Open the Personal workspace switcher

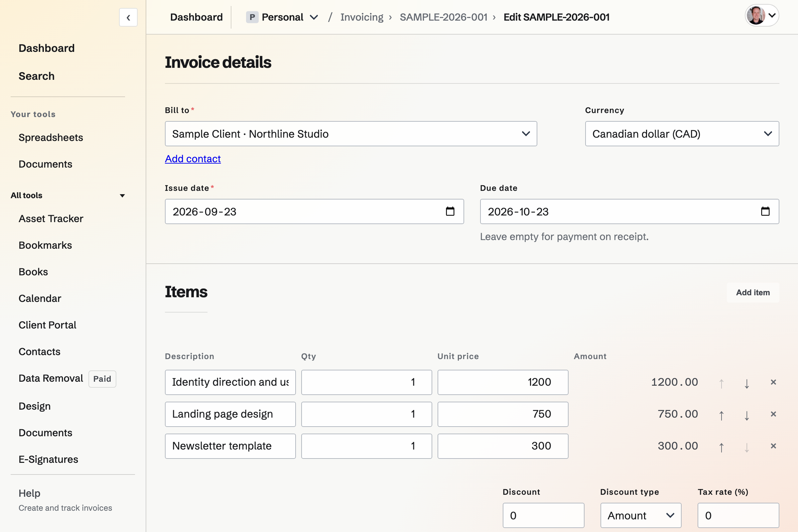(x=282, y=17)
